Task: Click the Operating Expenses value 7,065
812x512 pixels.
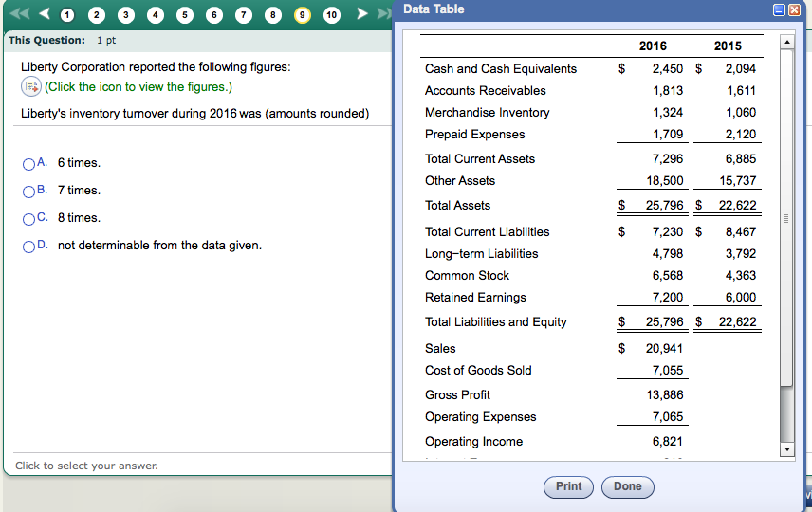Action: click(x=668, y=417)
